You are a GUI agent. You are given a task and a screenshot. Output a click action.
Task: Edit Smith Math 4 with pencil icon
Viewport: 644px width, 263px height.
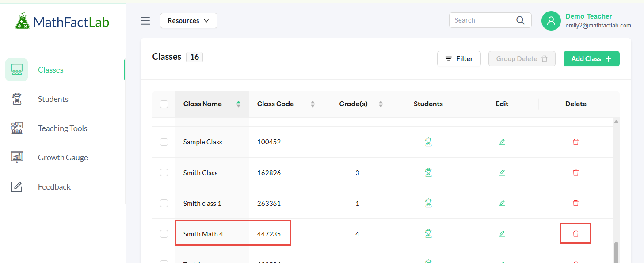point(502,233)
